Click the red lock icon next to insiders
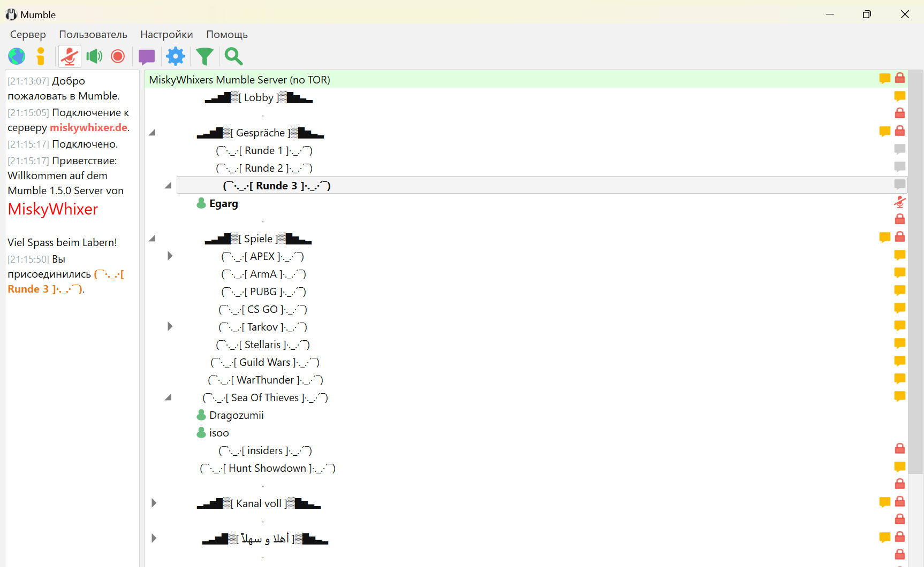The height and width of the screenshot is (567, 924). [x=899, y=449]
